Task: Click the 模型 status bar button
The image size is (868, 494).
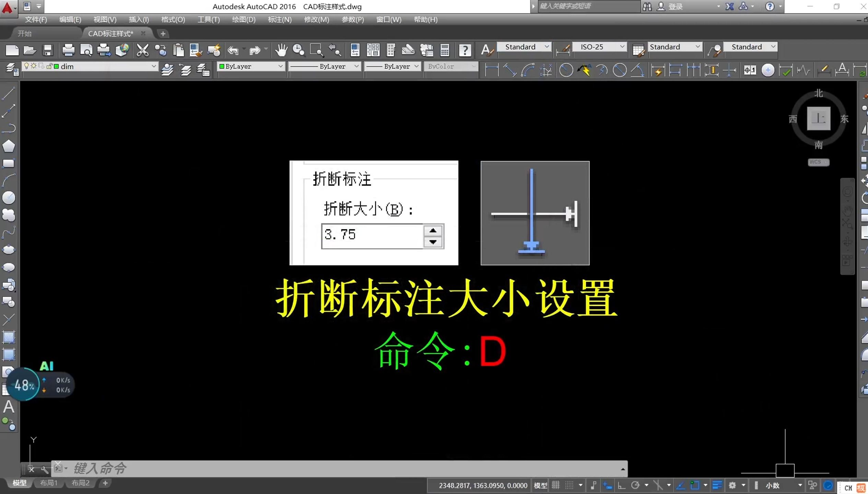Action: point(540,485)
